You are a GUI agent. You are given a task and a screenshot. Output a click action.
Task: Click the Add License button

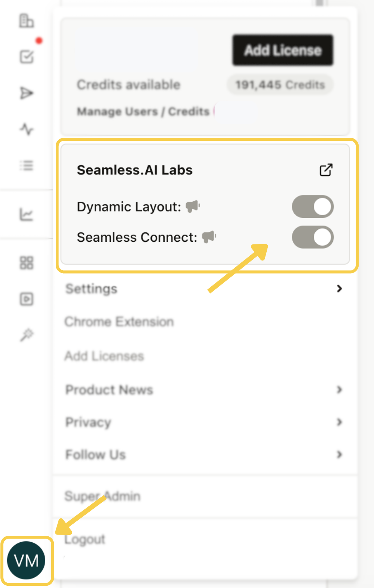point(282,50)
